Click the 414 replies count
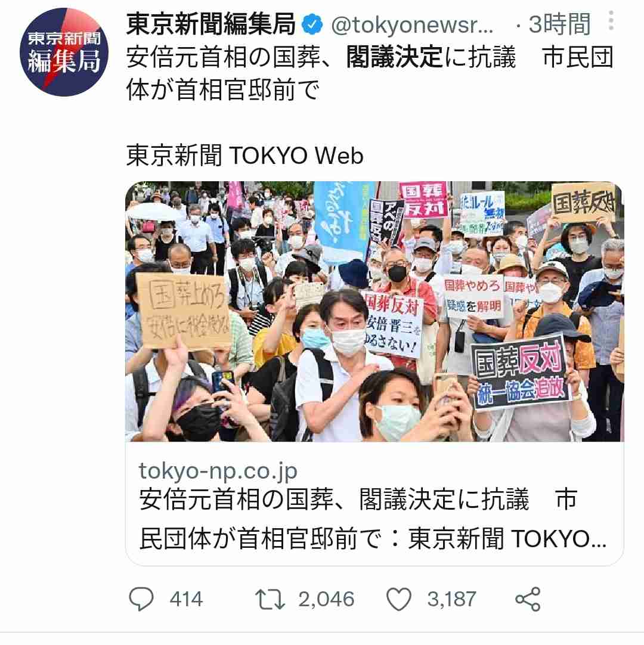 coord(186,599)
